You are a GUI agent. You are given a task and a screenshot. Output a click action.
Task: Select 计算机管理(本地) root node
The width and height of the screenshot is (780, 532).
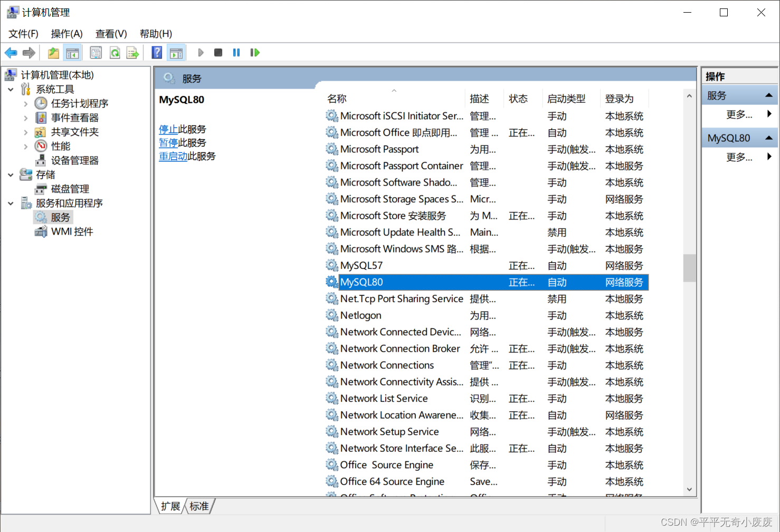point(57,75)
